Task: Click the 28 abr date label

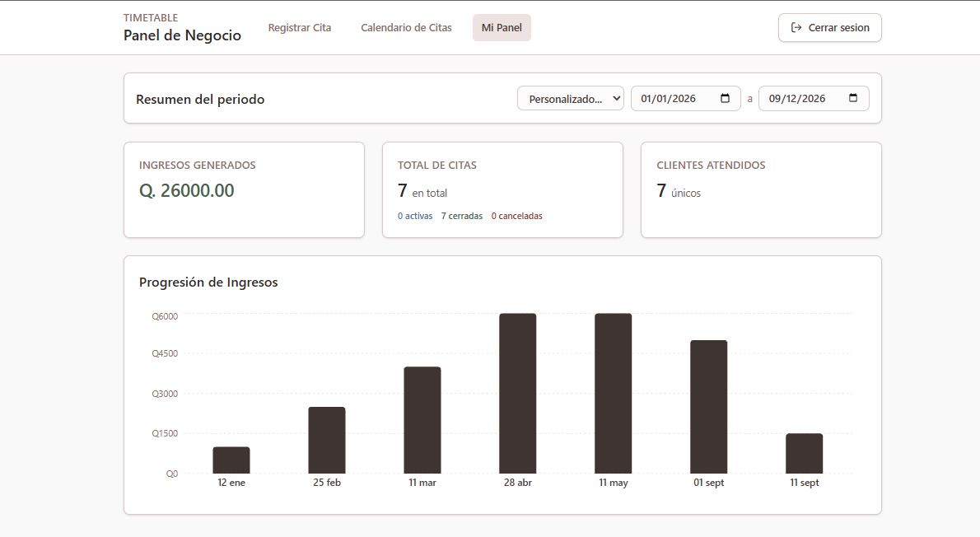Action: click(x=517, y=483)
